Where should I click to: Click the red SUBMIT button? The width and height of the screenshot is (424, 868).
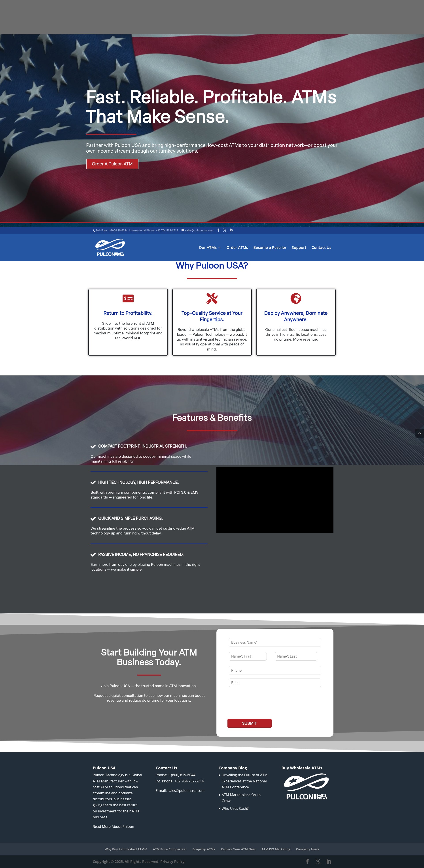[x=249, y=723]
